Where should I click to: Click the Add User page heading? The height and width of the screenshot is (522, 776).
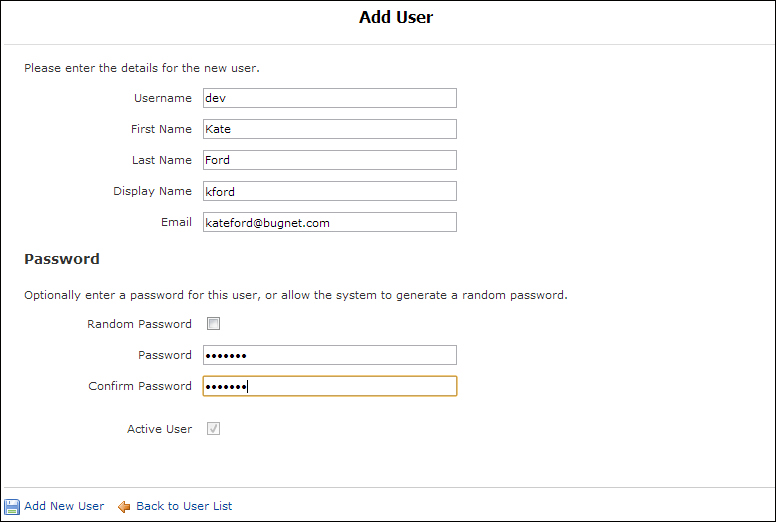click(396, 17)
